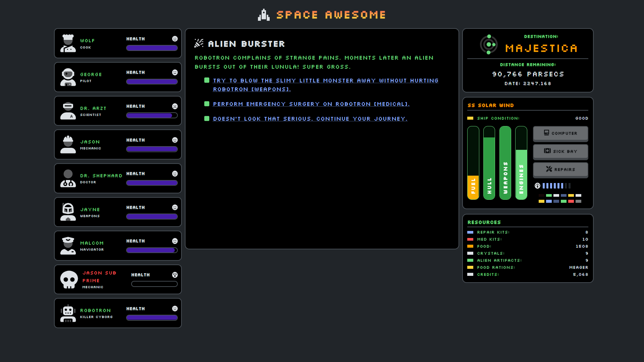
Task: Open the Repairs panel
Action: pos(560,170)
